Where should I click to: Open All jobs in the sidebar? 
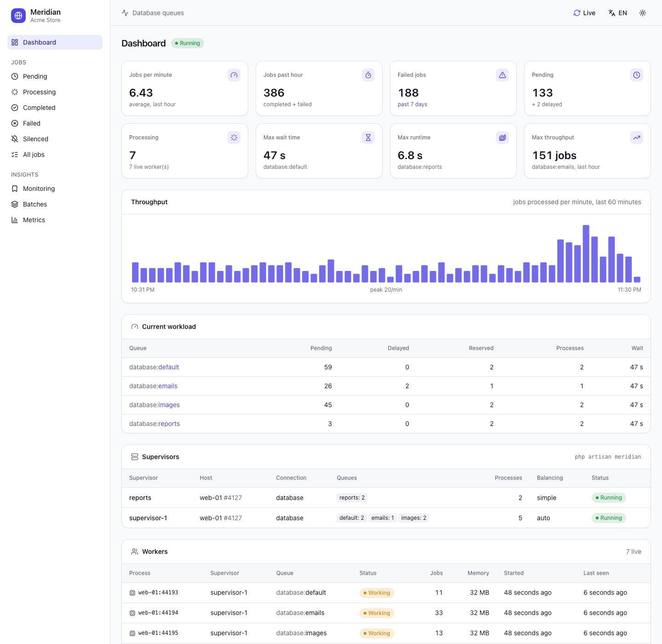point(55,155)
